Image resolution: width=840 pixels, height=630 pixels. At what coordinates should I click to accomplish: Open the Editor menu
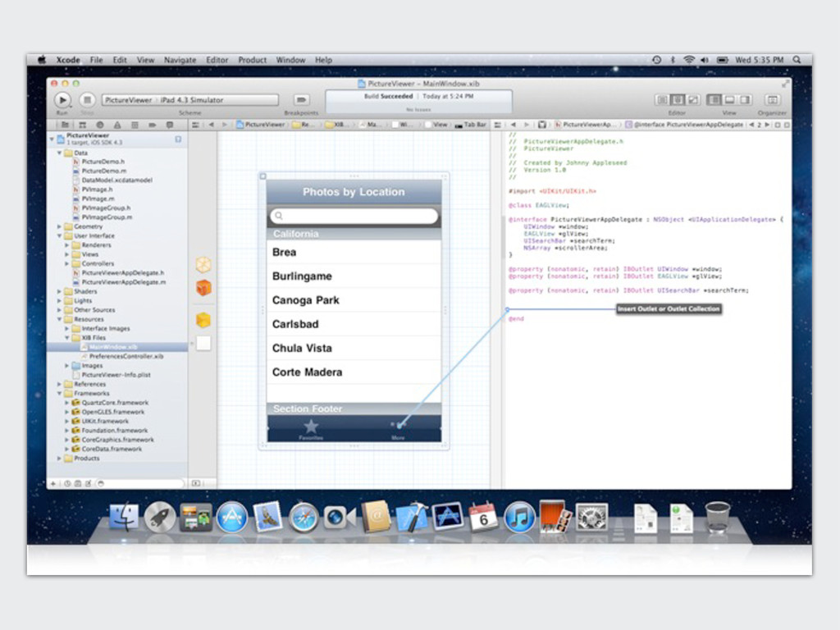pos(217,60)
